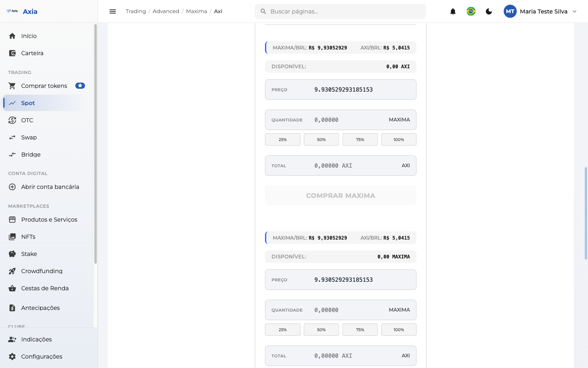Open Cestas de Renda basket icon
The image size is (588, 368).
(x=12, y=288)
